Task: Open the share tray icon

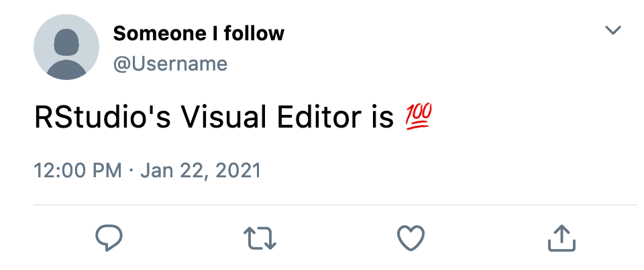Action: (x=562, y=238)
